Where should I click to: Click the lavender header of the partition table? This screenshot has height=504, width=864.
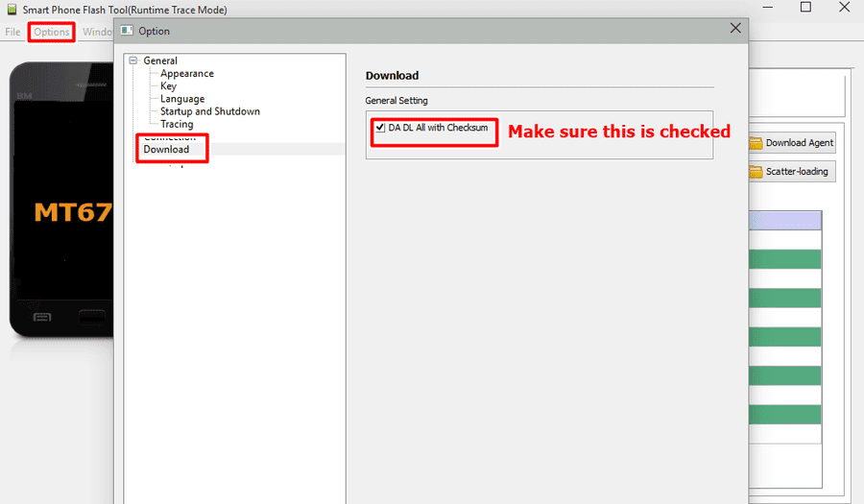coord(785,221)
